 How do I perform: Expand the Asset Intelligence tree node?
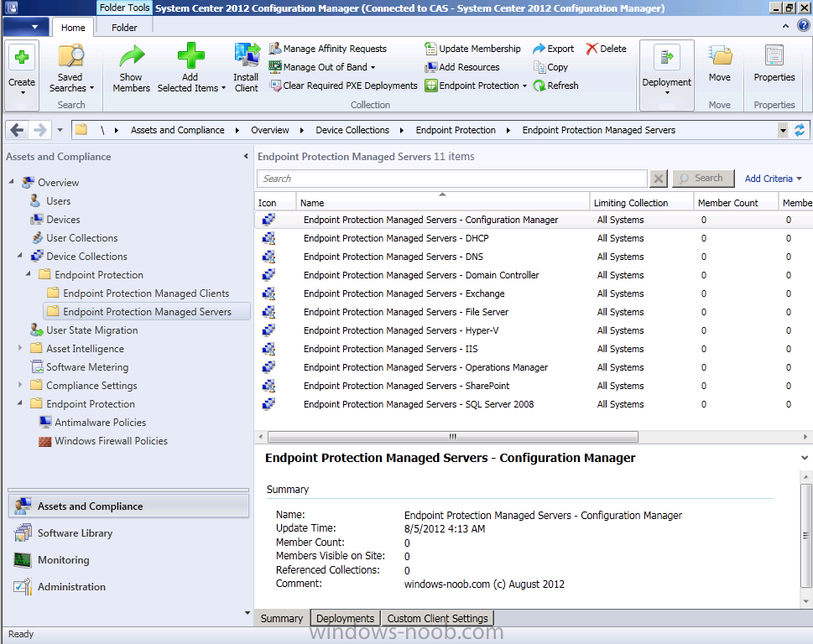pos(20,348)
